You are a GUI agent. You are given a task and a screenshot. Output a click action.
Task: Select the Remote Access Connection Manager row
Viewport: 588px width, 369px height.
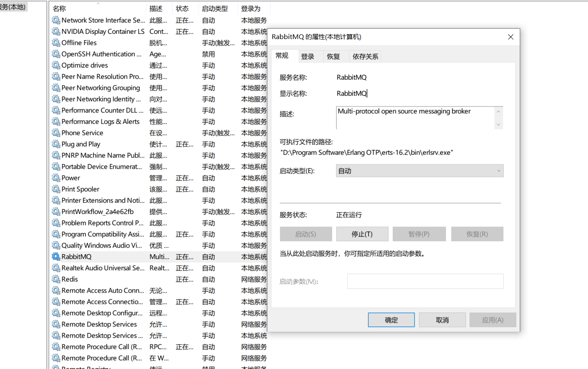click(x=159, y=302)
